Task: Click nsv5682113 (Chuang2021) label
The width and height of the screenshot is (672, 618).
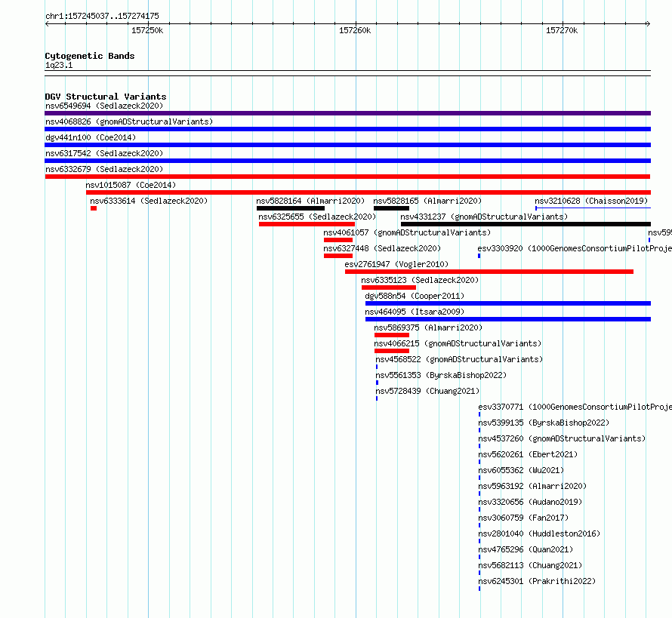Action: (x=530, y=565)
